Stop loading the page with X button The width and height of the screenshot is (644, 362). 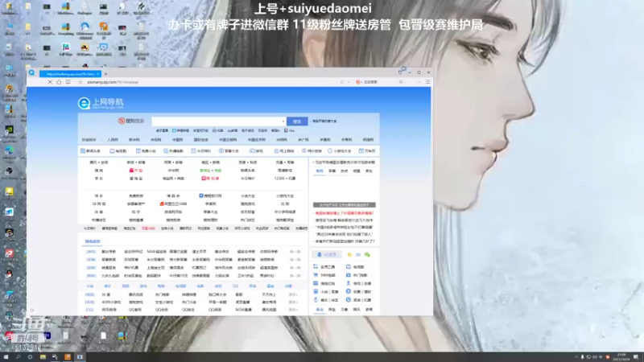(50, 82)
